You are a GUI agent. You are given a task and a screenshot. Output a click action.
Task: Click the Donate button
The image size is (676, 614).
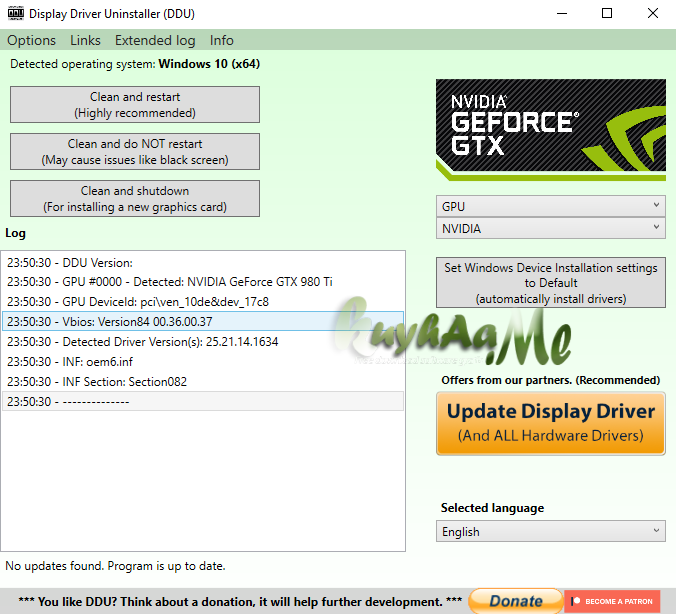click(x=516, y=601)
